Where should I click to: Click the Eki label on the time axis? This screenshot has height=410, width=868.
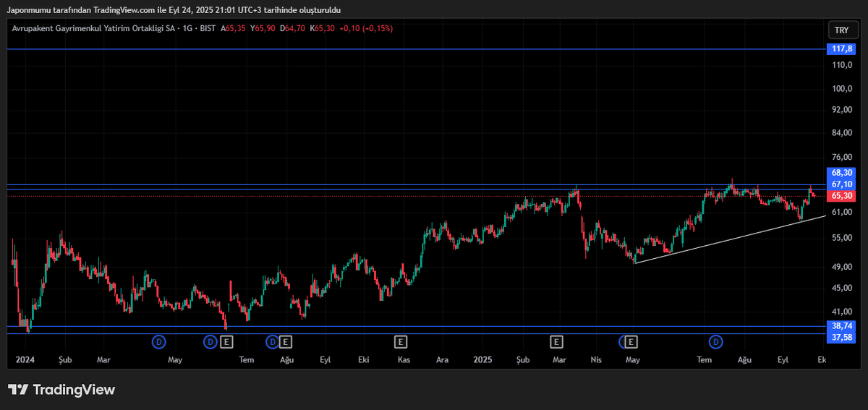364,359
